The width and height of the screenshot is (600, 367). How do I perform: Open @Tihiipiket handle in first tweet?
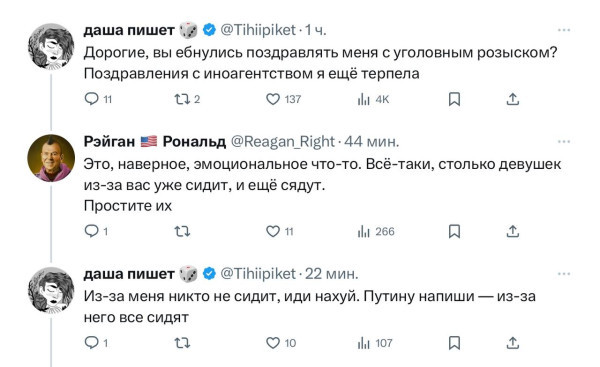point(258,30)
